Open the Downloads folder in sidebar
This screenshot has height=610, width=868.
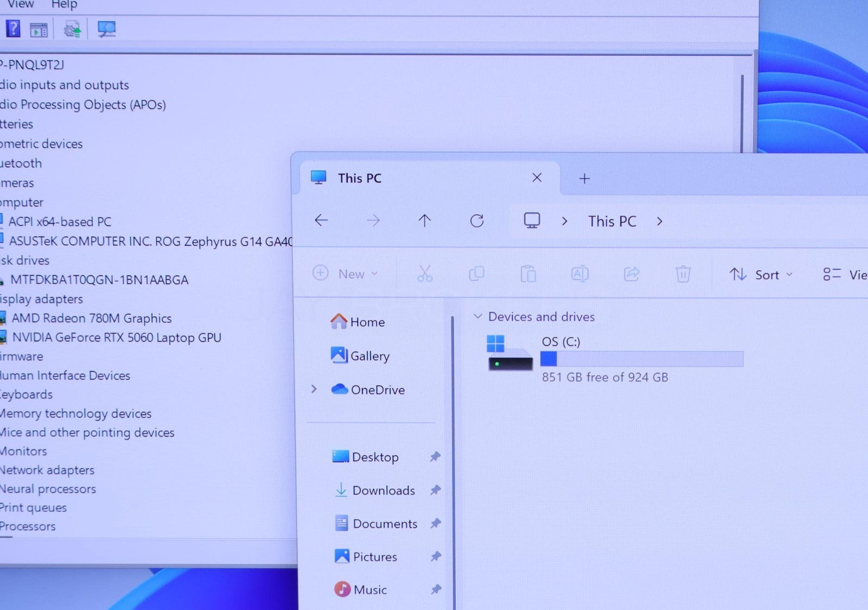(383, 491)
